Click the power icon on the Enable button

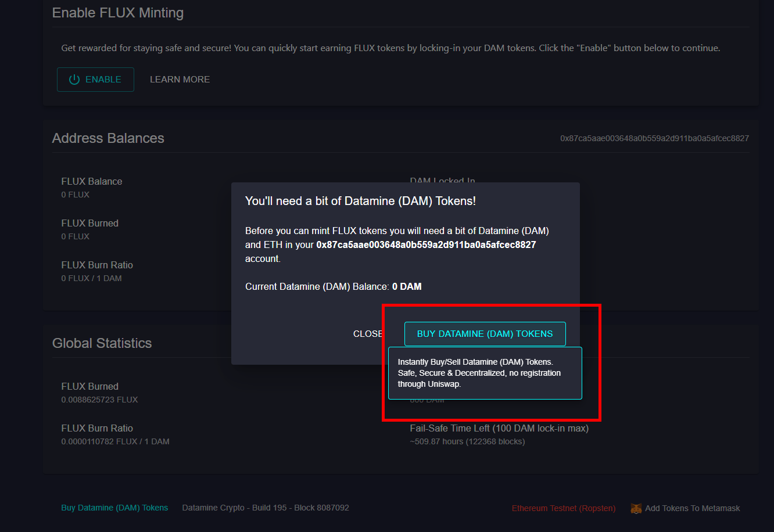click(74, 80)
